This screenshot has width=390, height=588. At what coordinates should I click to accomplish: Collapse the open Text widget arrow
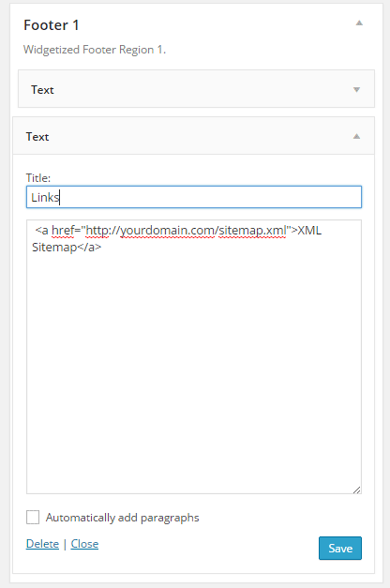point(356,137)
